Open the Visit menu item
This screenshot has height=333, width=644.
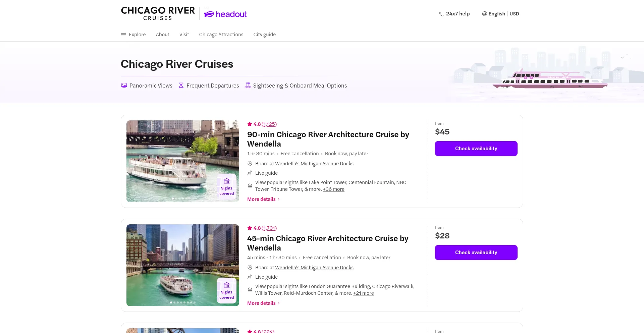[184, 35]
